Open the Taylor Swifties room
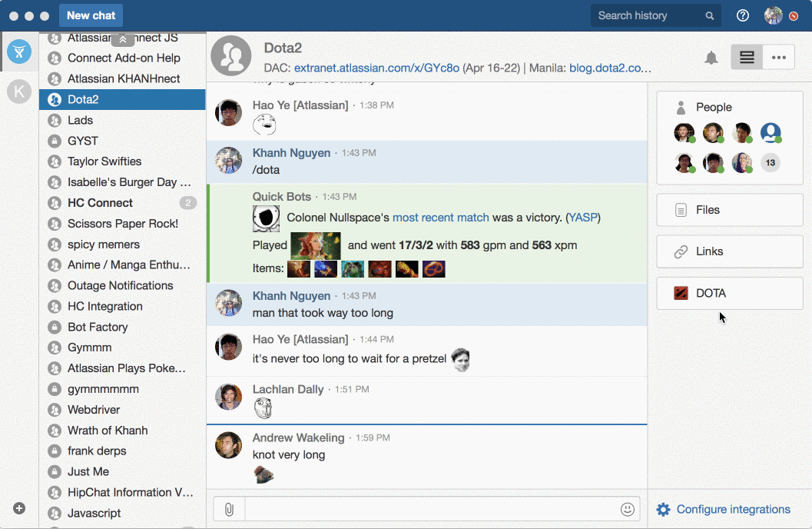Viewport: 812px width, 529px height. click(123, 161)
